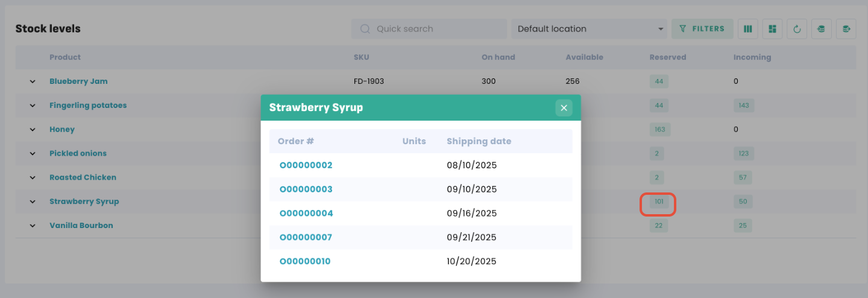Open order O00000010 link

[x=306, y=262]
